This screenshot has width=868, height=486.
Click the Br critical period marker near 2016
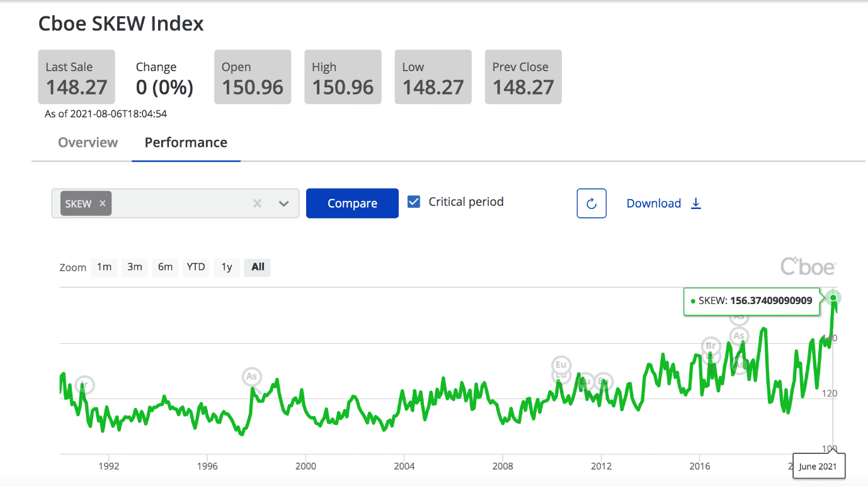[x=711, y=346]
